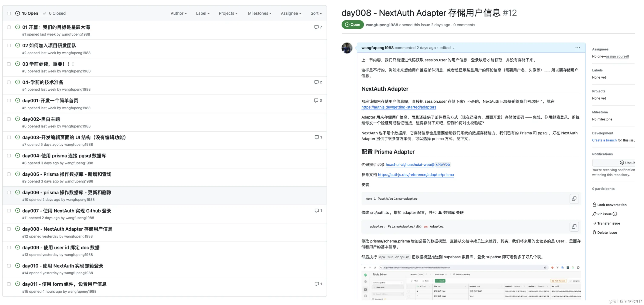Show the 15 Open issues tab

(27, 13)
